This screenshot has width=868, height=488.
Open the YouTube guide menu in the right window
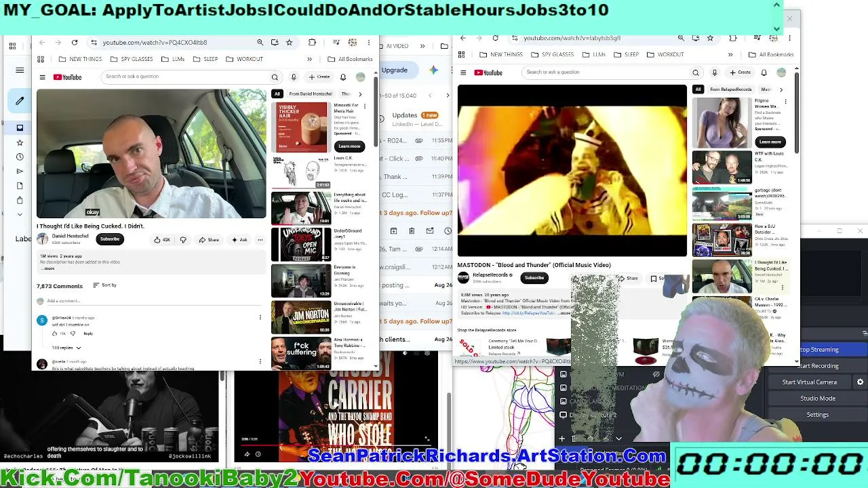click(x=463, y=73)
